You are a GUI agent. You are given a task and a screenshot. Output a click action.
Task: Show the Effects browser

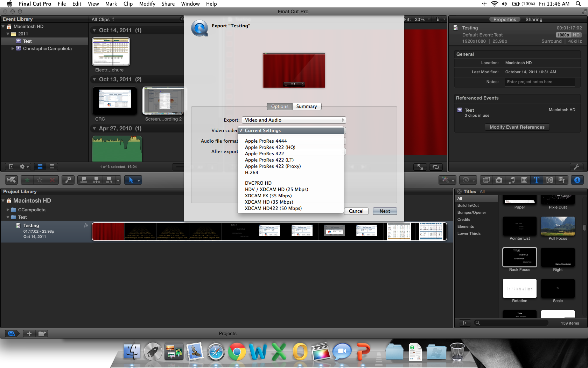pos(486,180)
